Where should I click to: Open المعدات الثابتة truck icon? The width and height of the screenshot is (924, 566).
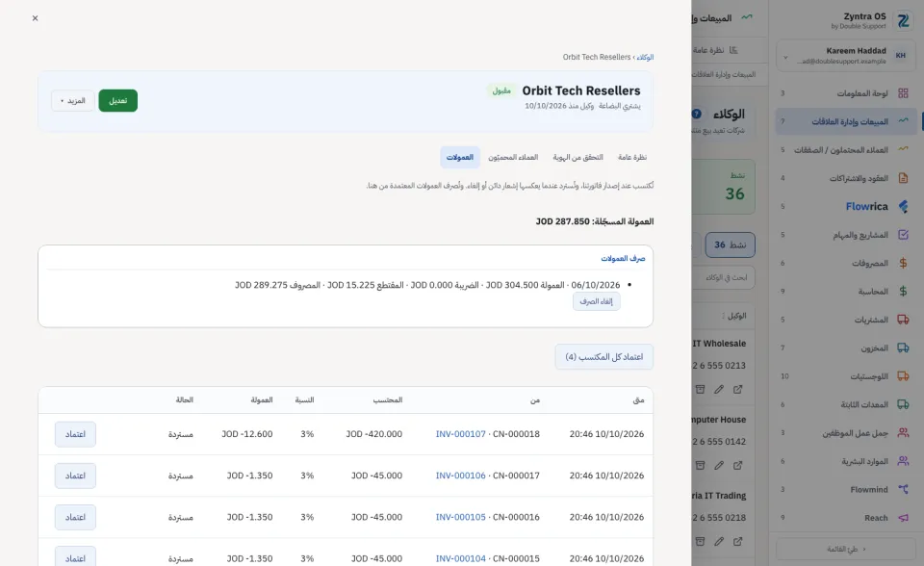(x=903, y=404)
